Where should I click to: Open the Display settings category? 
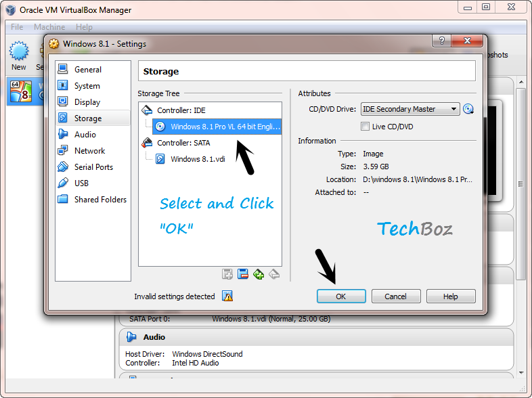click(x=87, y=102)
